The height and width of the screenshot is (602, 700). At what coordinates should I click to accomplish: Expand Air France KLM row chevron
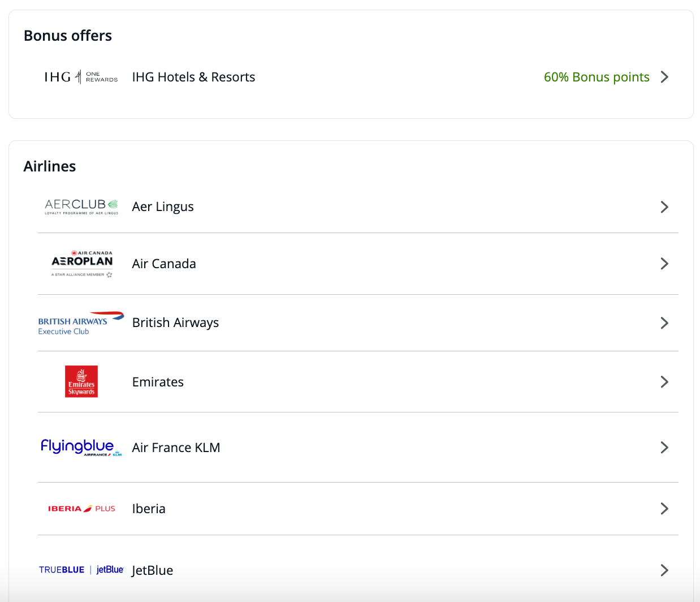[x=665, y=448]
